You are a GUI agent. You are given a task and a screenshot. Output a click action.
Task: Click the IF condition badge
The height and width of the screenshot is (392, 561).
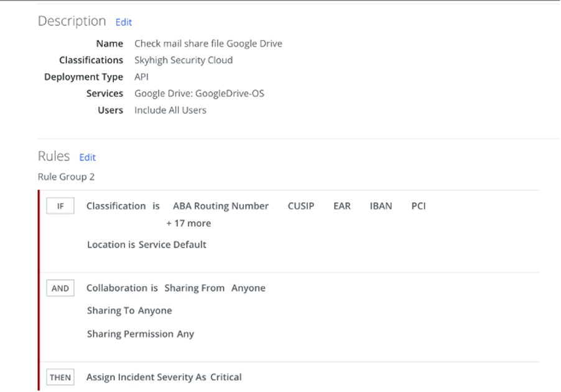pos(60,206)
